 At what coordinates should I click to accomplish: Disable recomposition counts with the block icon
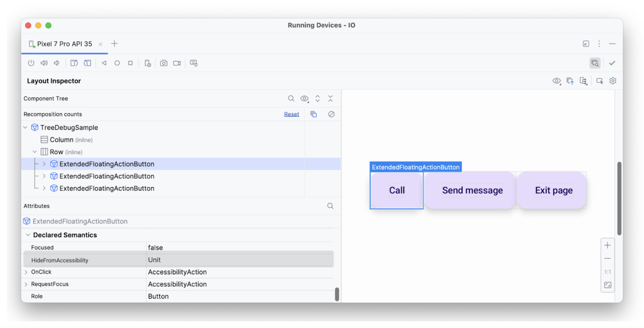[x=331, y=114]
